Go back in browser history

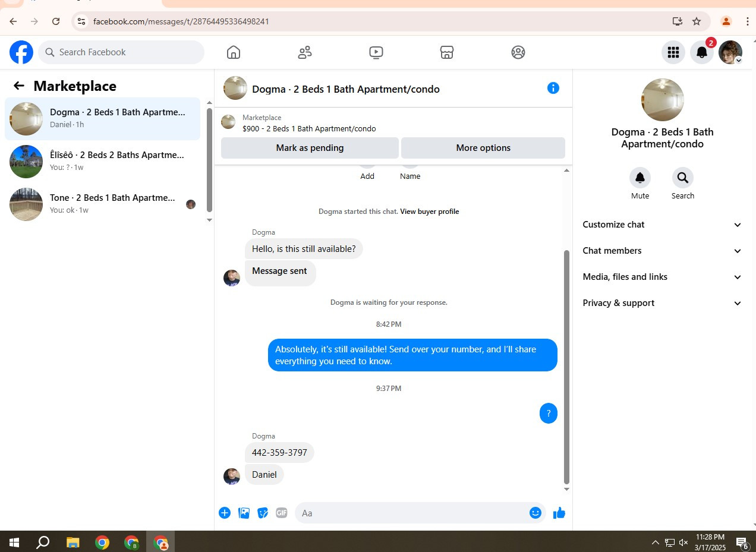point(13,21)
